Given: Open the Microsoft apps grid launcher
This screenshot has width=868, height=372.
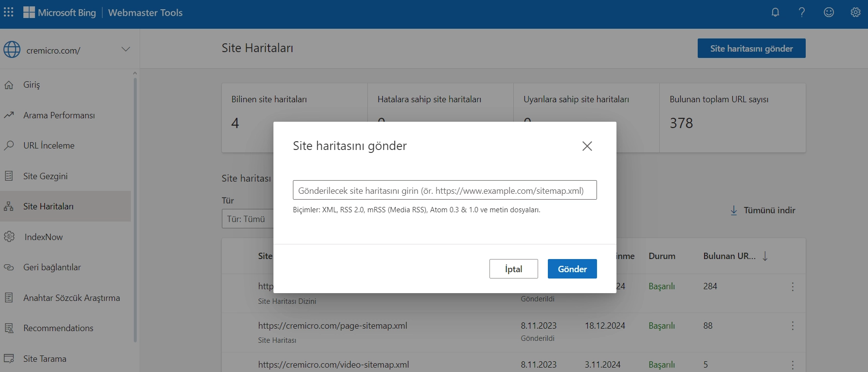Looking at the screenshot, I should [x=9, y=12].
